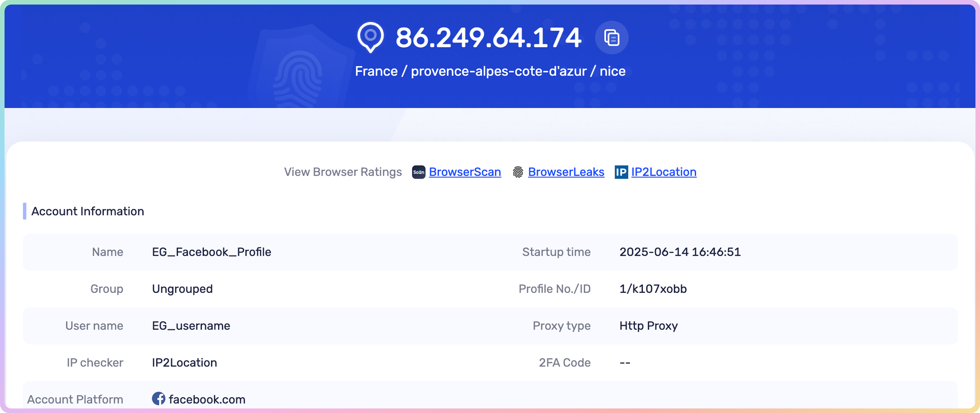This screenshot has height=413, width=980.
Task: Click the IP2Location logo icon
Action: 621,172
